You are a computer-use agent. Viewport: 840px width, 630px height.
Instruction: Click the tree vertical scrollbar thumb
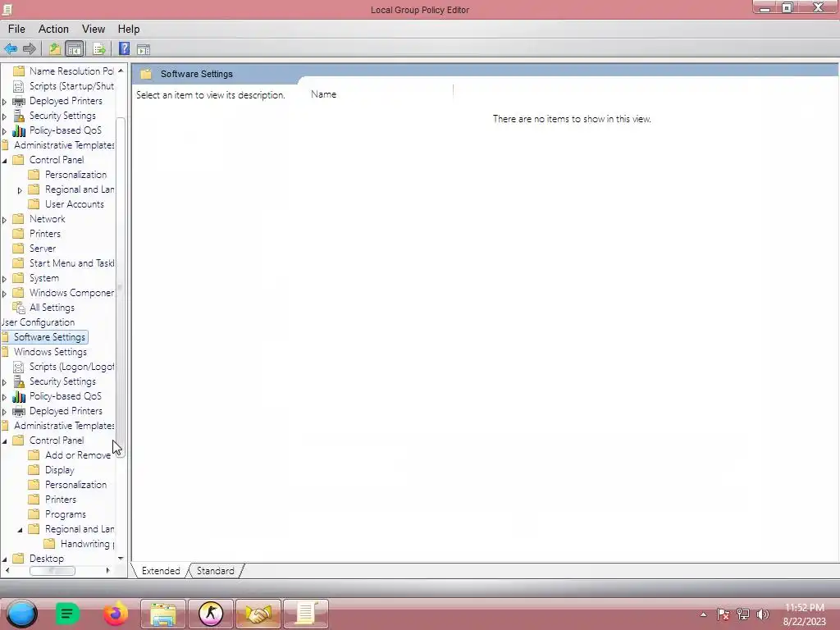pyautogui.click(x=121, y=286)
